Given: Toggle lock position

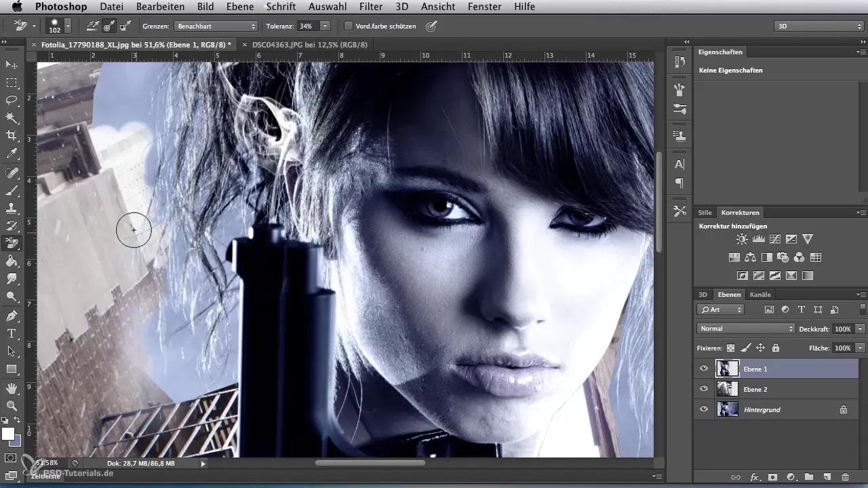Looking at the screenshot, I should coord(761,348).
